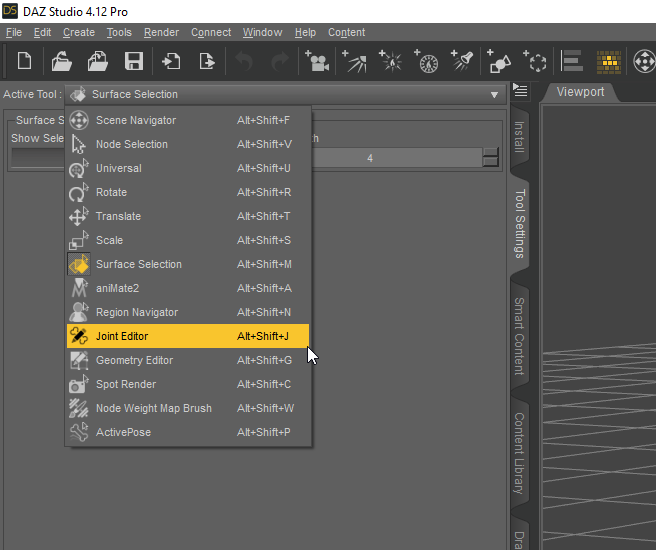Open the Edit menu
Viewport: 656px width, 550px height.
coord(42,32)
